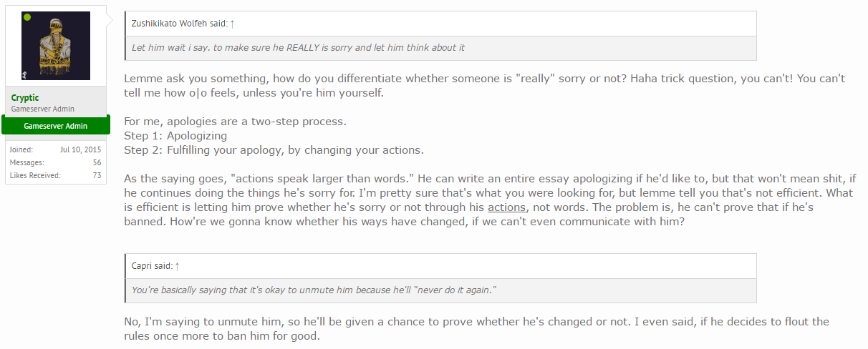
Task: Click the "Likes Received:" label
Action: [x=36, y=175]
